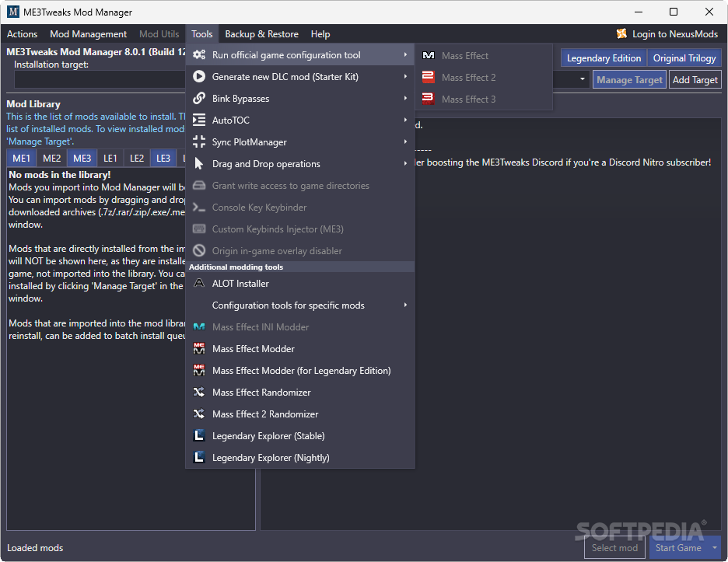Screen dimensions: 728x562
Task: Toggle the Original Trilogy filter
Action: coord(684,58)
